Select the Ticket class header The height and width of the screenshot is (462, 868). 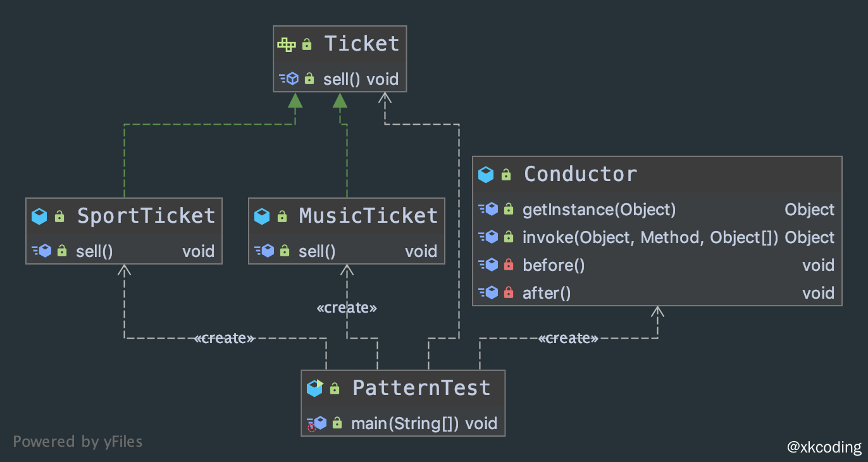[361, 44]
